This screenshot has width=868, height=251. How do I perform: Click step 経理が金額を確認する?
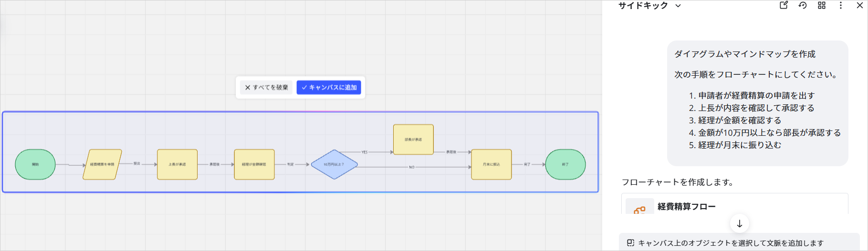coord(740,120)
